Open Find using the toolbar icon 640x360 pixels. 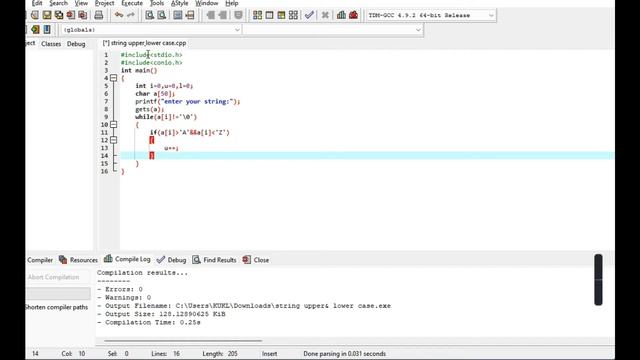coord(150,15)
